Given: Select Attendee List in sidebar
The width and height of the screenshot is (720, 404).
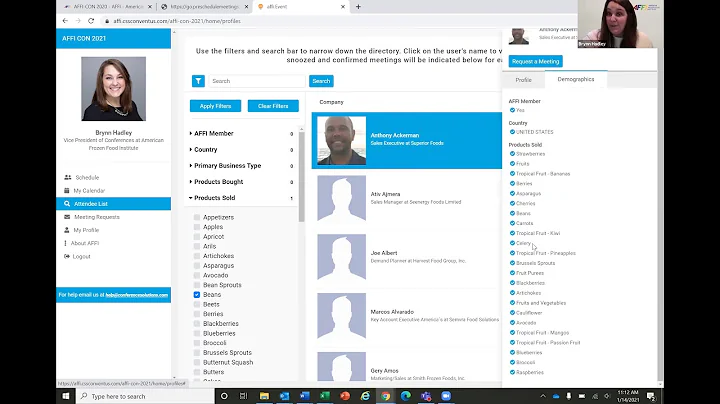Looking at the screenshot, I should [113, 203].
